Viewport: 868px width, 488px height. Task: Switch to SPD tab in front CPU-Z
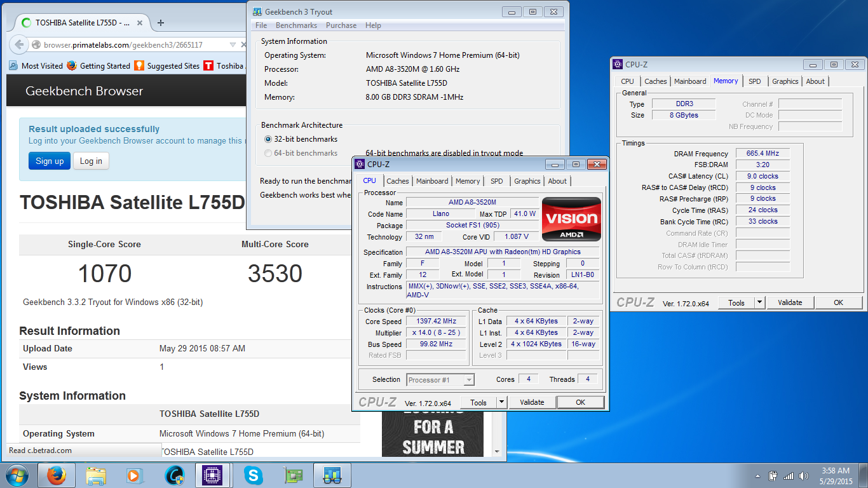pyautogui.click(x=497, y=181)
